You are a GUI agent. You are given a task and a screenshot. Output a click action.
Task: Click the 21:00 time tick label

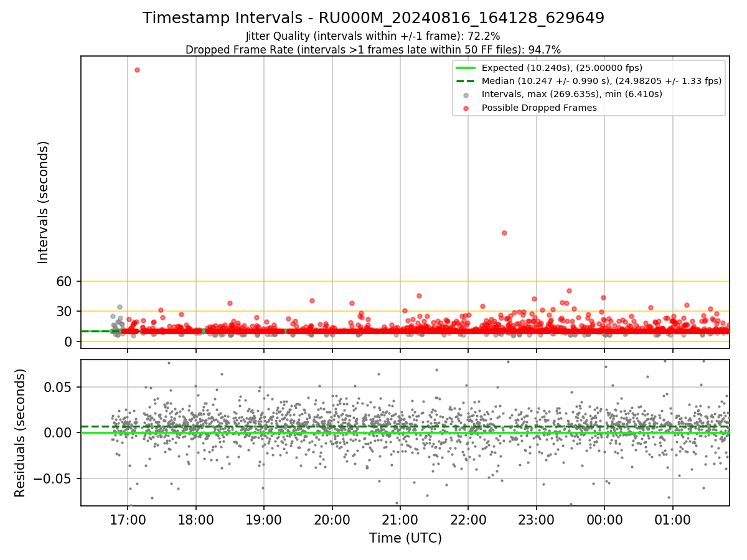[400, 519]
